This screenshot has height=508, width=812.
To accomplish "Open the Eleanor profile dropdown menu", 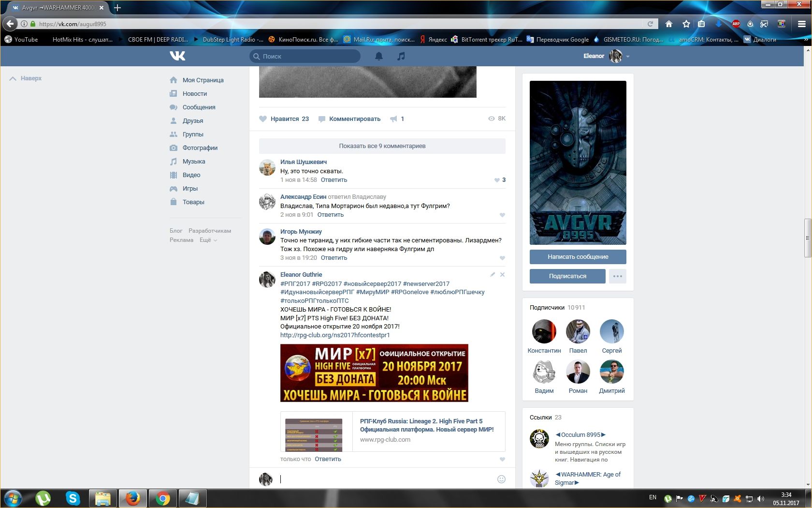I will point(627,57).
